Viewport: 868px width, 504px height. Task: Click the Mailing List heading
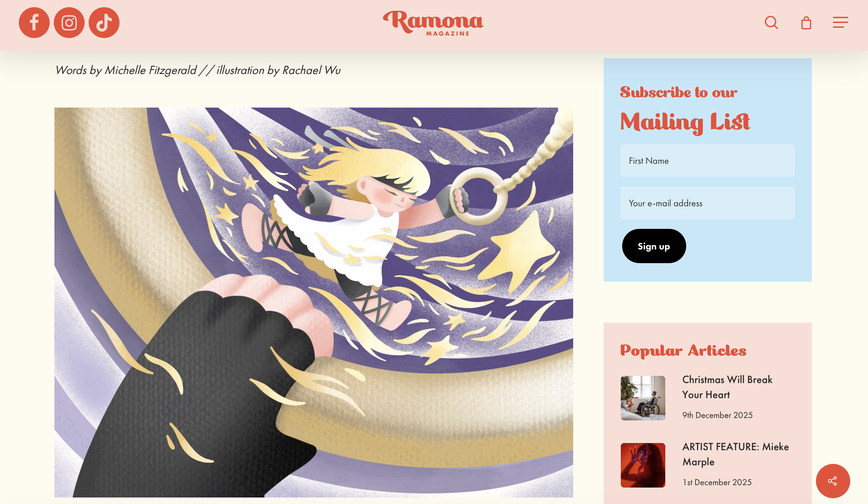point(685,123)
